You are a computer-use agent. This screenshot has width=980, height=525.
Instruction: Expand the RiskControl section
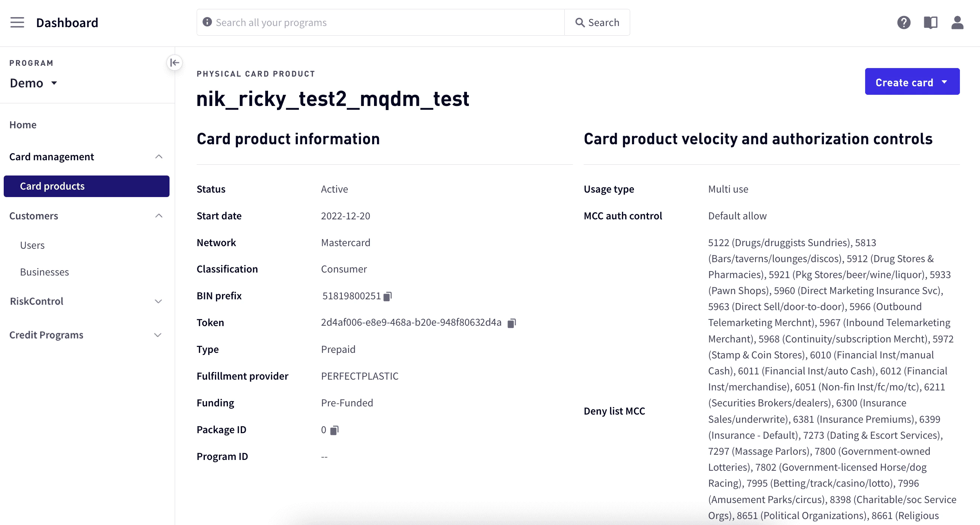tap(158, 301)
